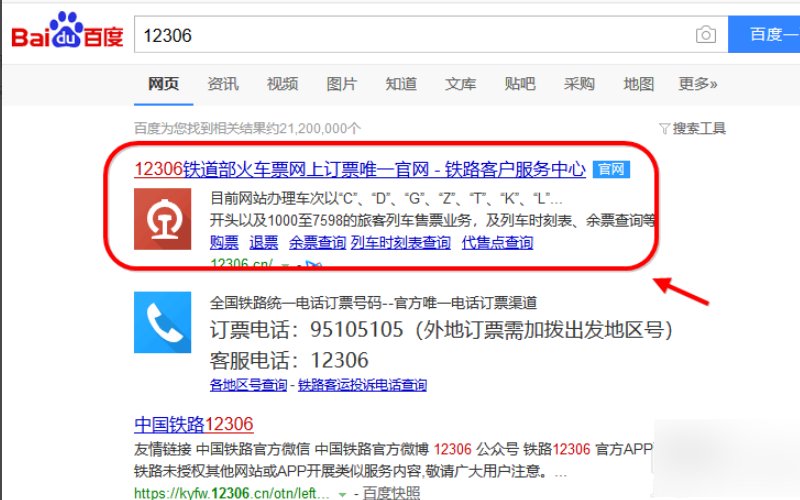This screenshot has width=800, height=500.
Task: Click the red railway logo thumbnail
Action: [163, 219]
